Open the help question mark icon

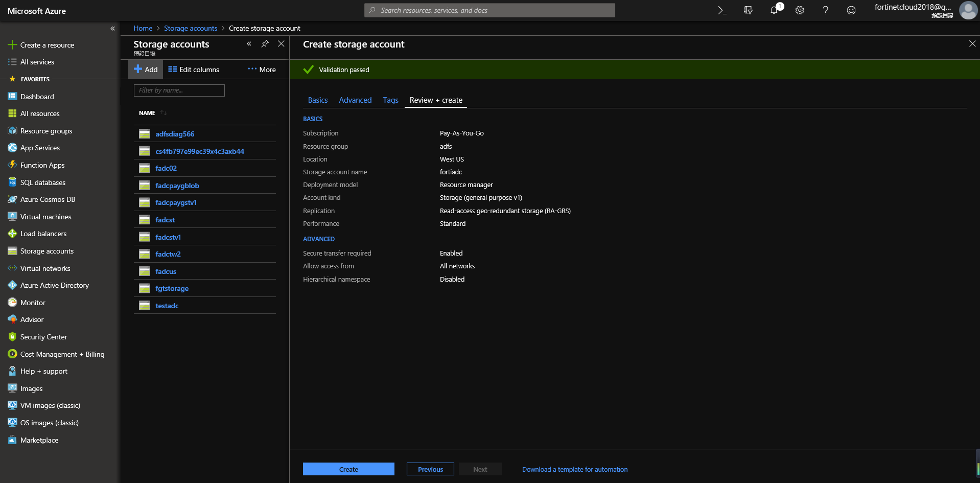(825, 10)
